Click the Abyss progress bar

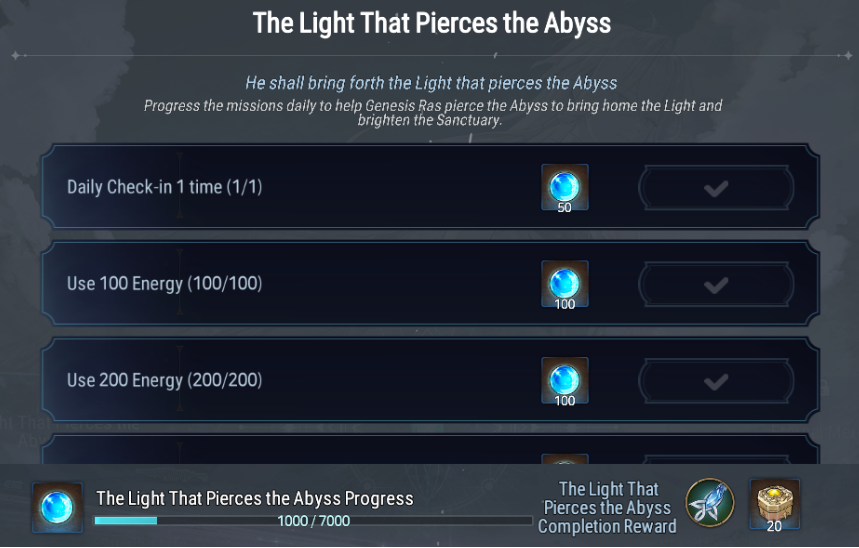point(313,521)
